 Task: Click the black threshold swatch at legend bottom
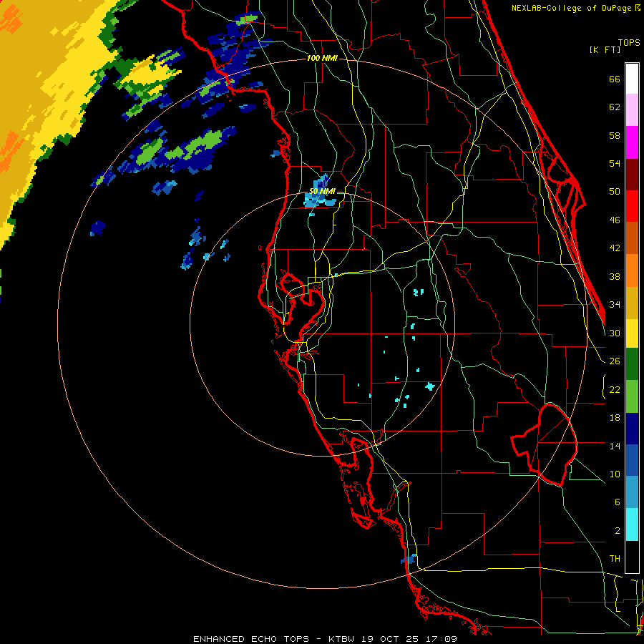pos(632,557)
